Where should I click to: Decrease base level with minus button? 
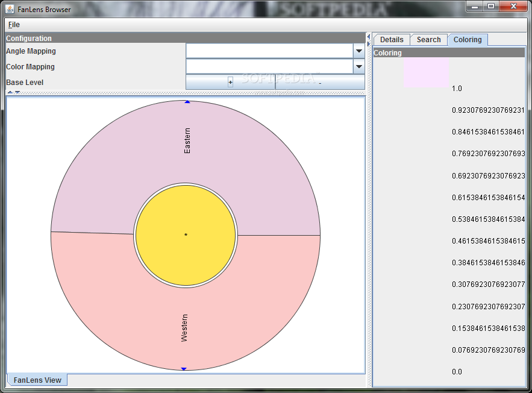click(x=320, y=82)
